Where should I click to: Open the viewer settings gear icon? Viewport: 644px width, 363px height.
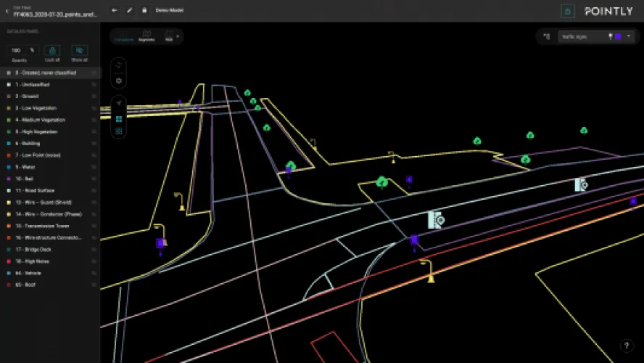pos(119,81)
